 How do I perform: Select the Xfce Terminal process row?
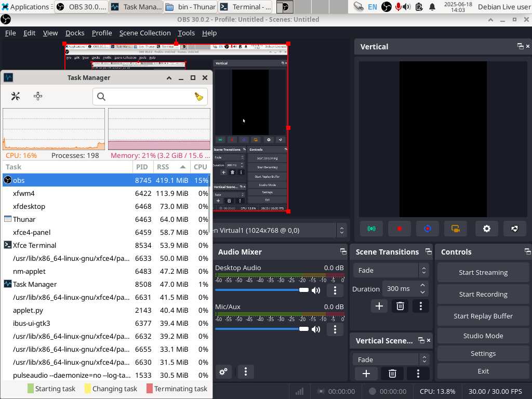(106, 245)
